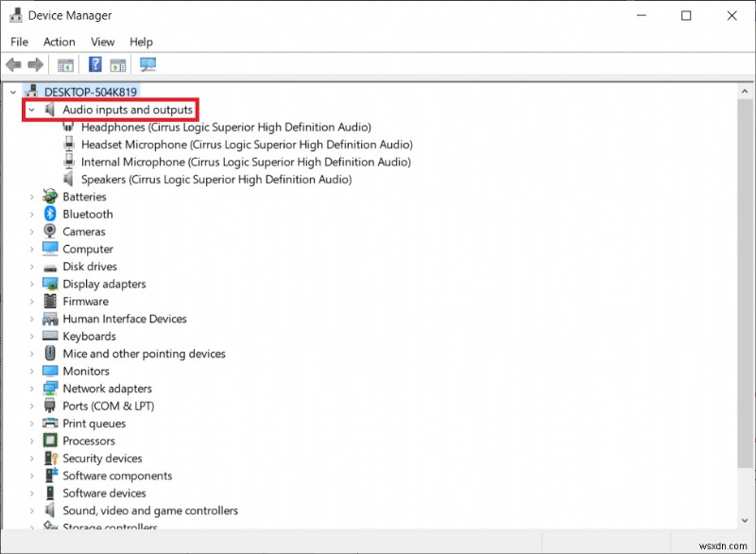The height and width of the screenshot is (554, 756).
Task: Click the Display adapters icon
Action: coord(49,284)
